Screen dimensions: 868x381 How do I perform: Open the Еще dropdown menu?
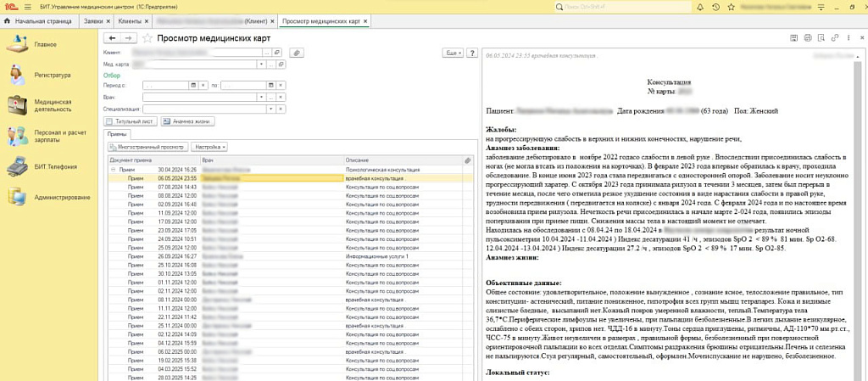[x=453, y=53]
